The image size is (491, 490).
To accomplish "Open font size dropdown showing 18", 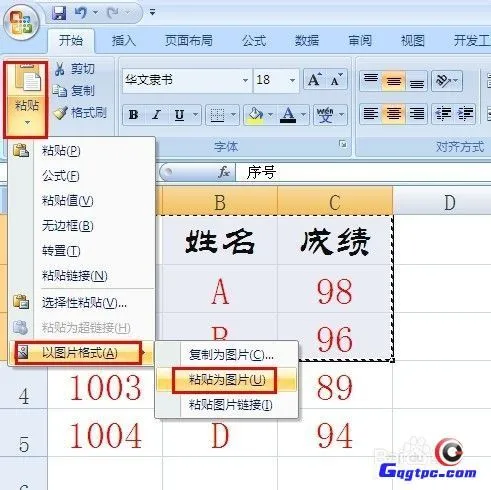I will click(292, 80).
